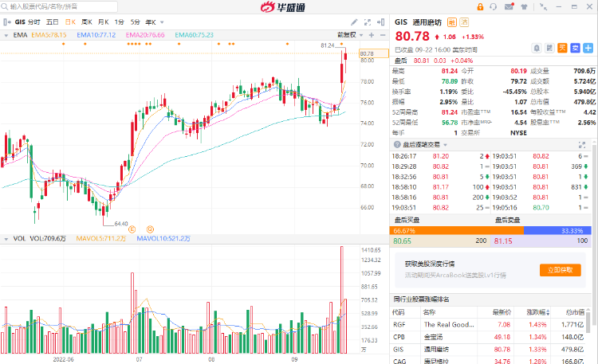Image resolution: width=598 pixels, height=364 pixels.
Task: Collapse the EMA indicator triangle
Action: pyautogui.click(x=6, y=36)
